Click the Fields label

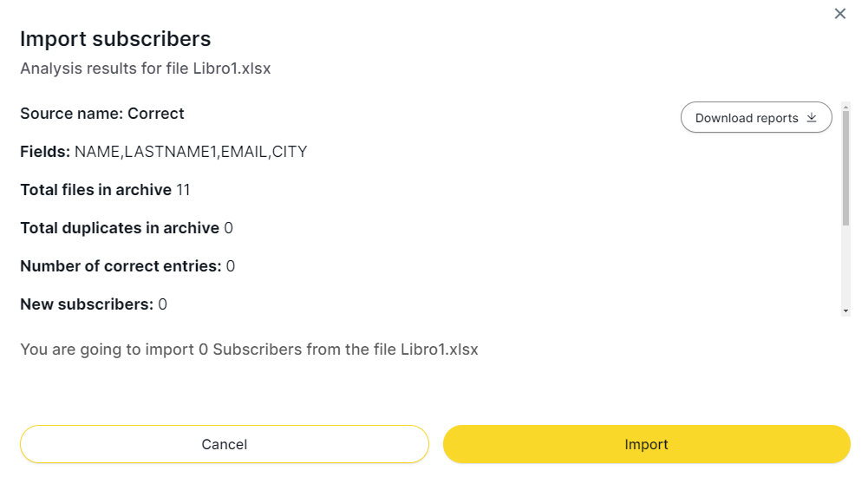pos(45,152)
